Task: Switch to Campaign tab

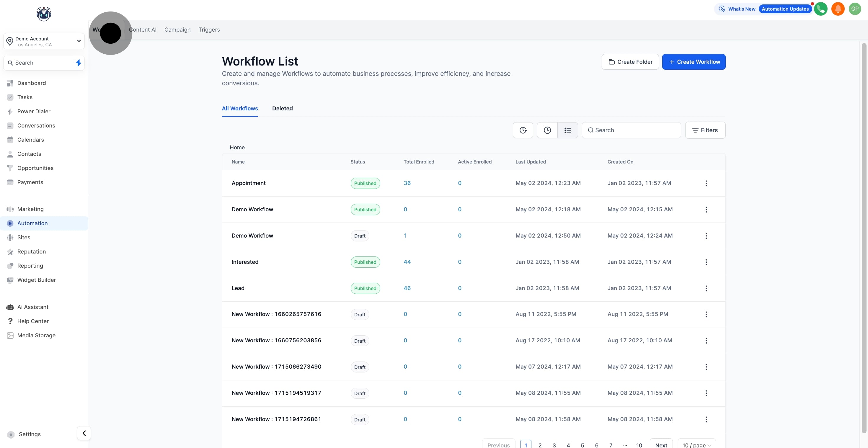Action: pyautogui.click(x=177, y=30)
